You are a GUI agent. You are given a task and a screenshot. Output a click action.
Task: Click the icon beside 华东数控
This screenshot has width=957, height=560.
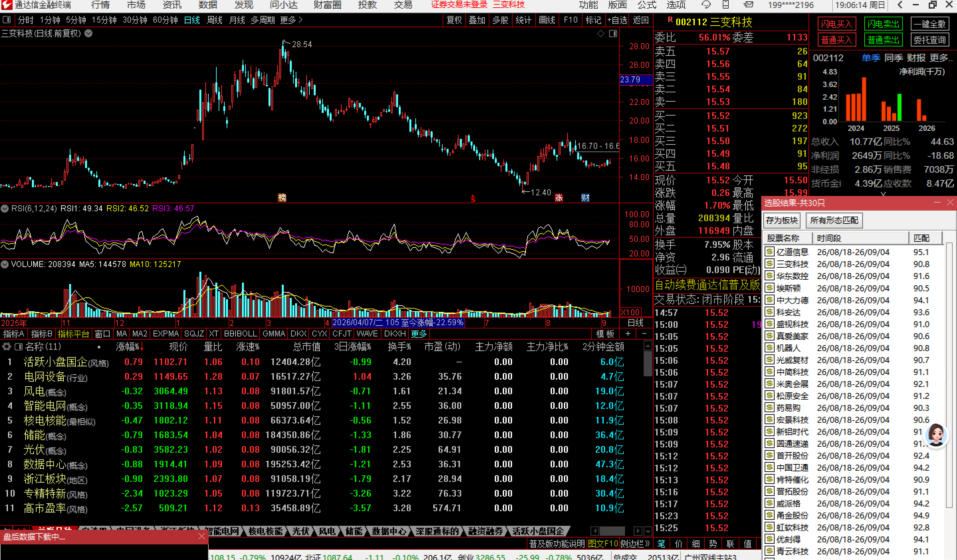769,276
